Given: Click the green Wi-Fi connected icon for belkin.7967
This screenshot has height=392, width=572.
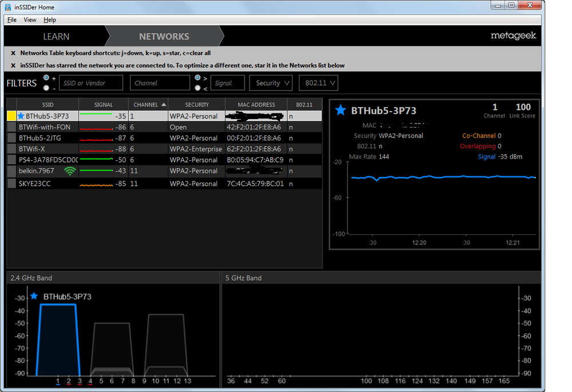Looking at the screenshot, I should [x=70, y=171].
